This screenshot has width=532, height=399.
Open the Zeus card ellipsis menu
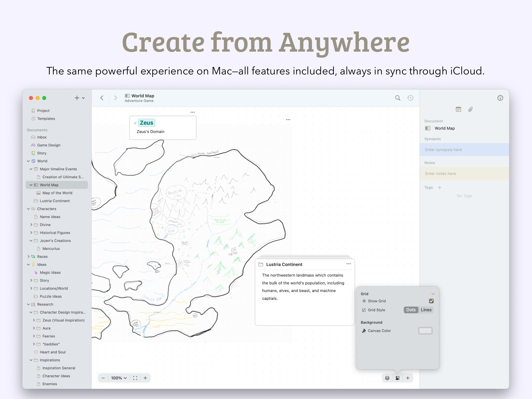pos(193,112)
